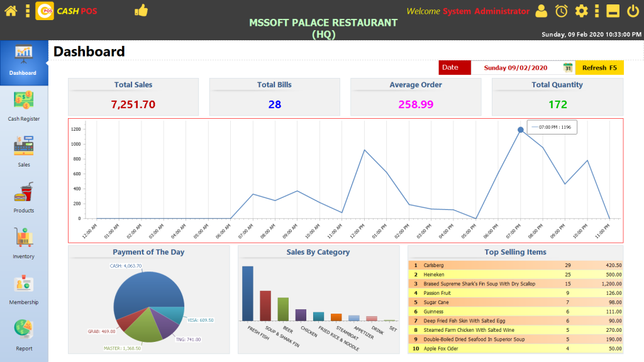Go to Sales in the sidebar
The image size is (644, 362).
(24, 151)
